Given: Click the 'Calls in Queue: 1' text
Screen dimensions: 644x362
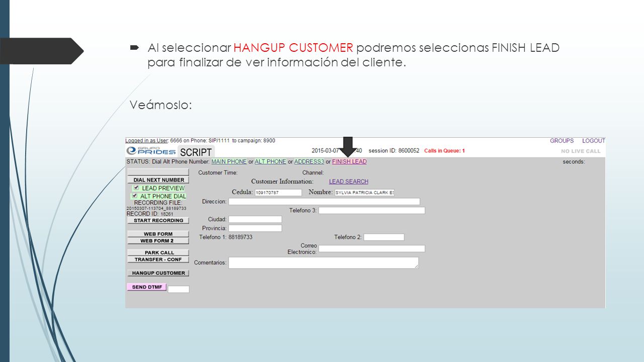Looking at the screenshot, I should [x=445, y=151].
